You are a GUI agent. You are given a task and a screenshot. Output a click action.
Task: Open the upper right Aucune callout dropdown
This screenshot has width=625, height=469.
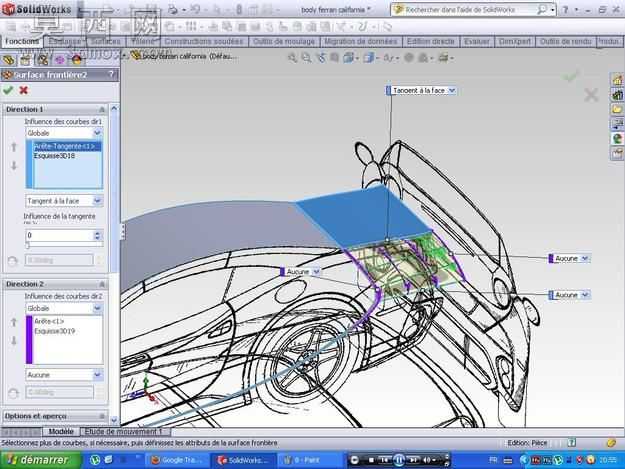[x=584, y=259]
